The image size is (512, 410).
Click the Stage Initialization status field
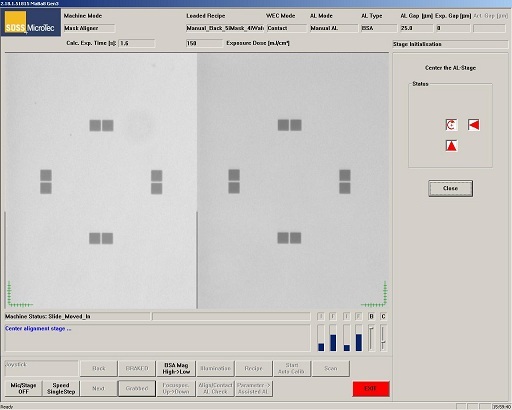pyautogui.click(x=450, y=44)
